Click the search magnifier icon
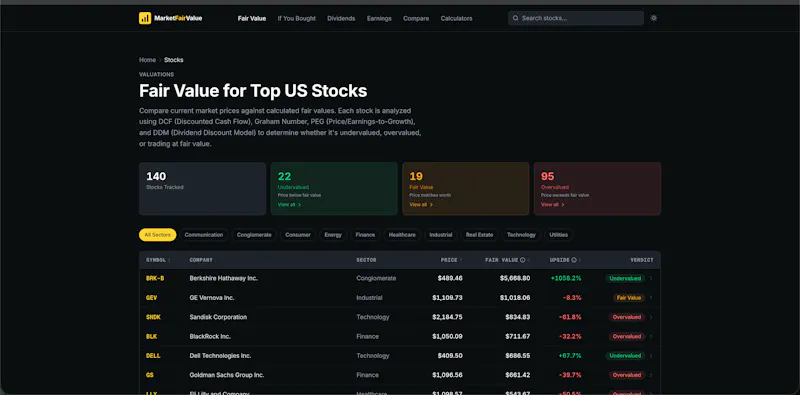Screen dimensions: 800x395 click(x=516, y=18)
